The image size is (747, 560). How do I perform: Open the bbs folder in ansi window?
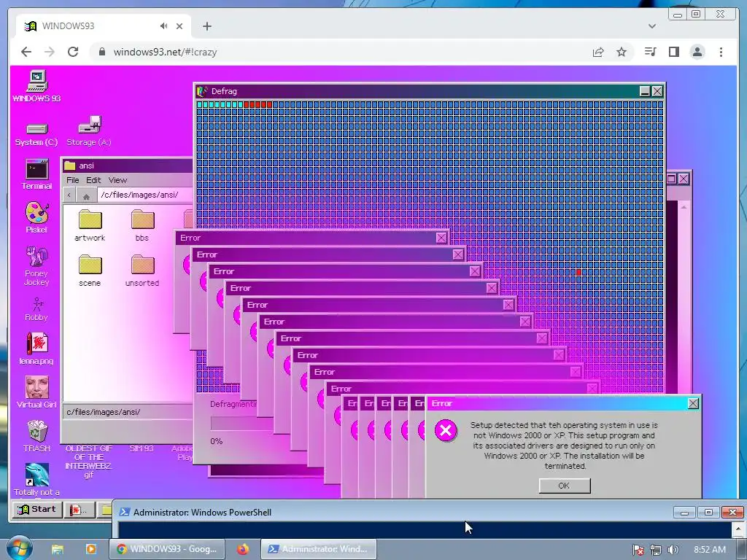tap(142, 225)
